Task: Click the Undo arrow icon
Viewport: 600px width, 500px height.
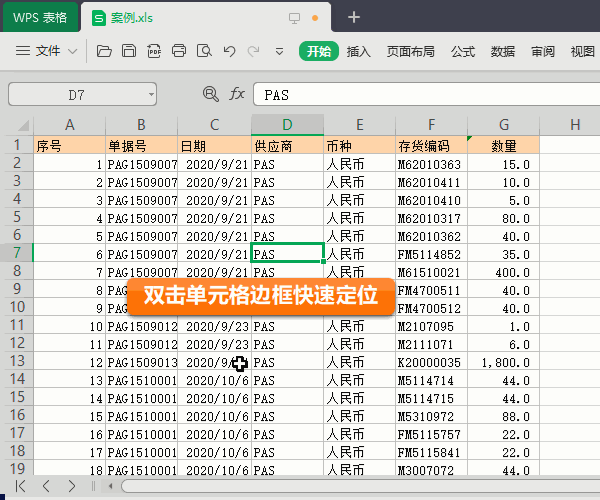Action: coord(229,51)
